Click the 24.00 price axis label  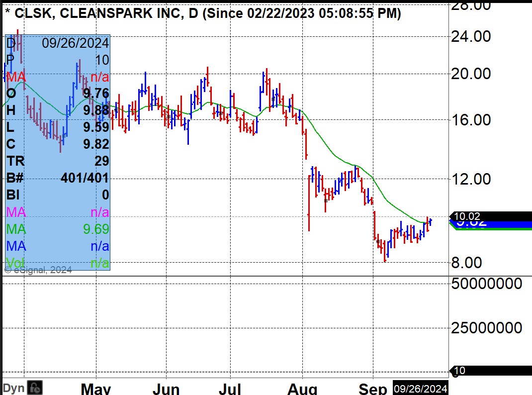471,36
